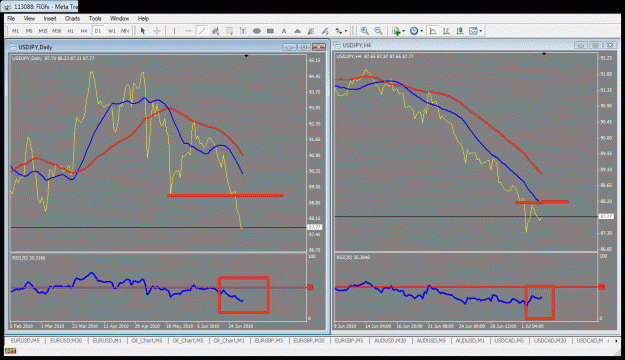Select the Fibonacci retracement tool
Image resolution: width=625 pixels, height=360 pixels.
(229, 31)
